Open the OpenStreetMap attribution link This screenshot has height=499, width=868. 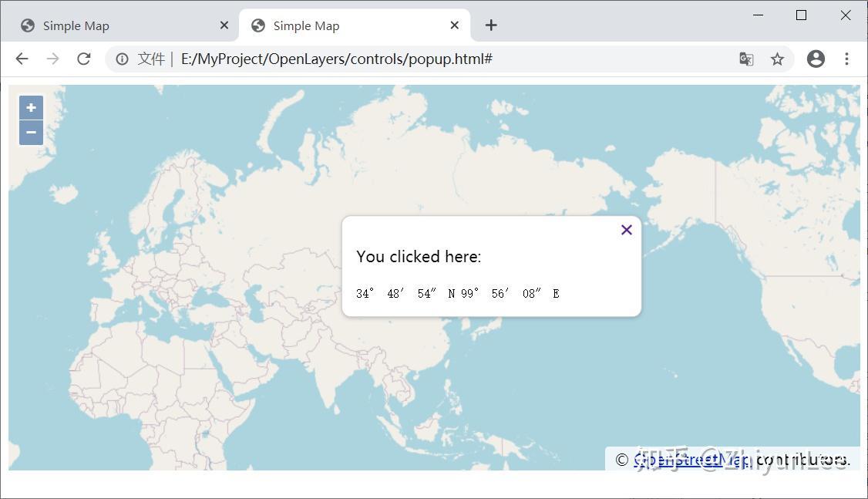[x=690, y=459]
